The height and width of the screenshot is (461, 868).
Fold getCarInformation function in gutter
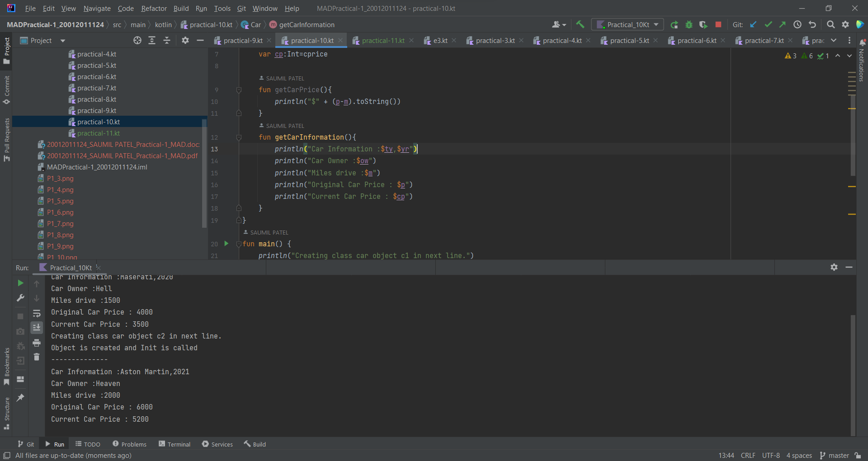click(x=239, y=137)
